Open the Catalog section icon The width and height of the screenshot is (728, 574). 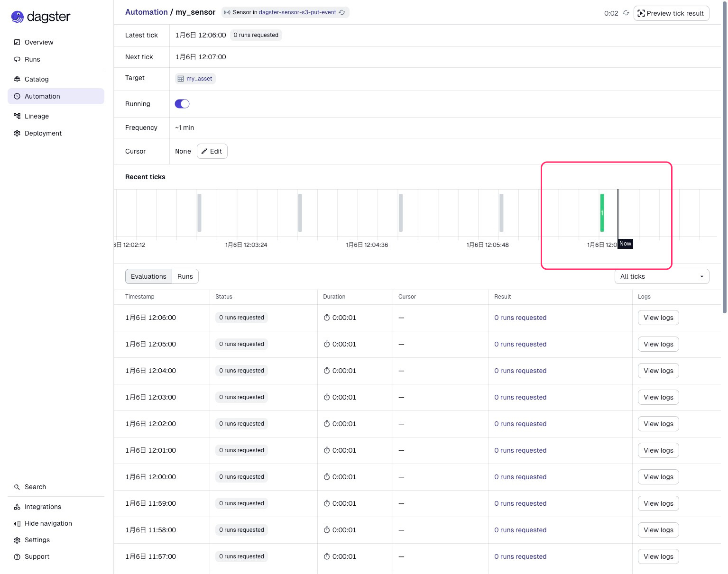coord(17,79)
